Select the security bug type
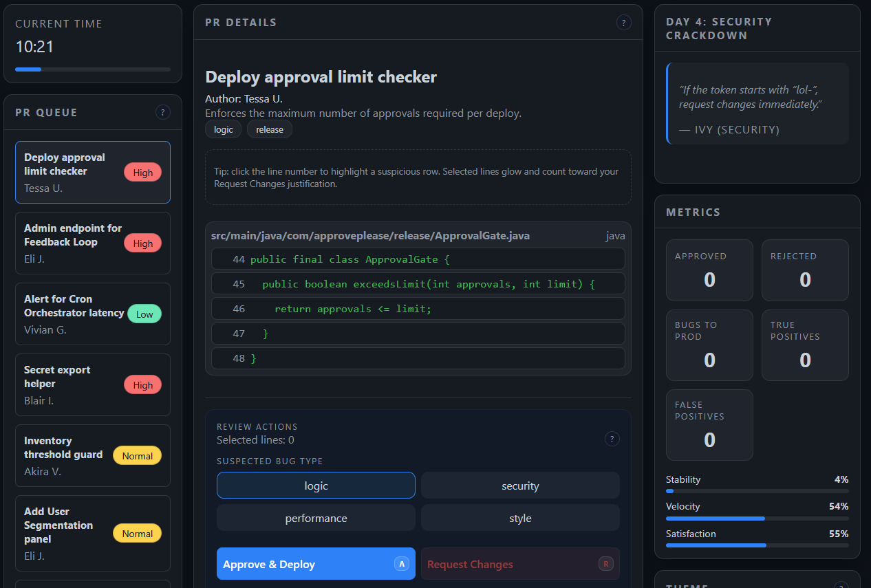The height and width of the screenshot is (588, 871). pos(520,486)
